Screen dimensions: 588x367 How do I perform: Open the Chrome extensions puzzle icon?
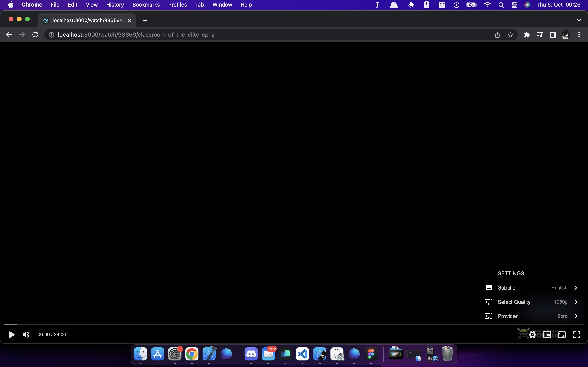point(526,35)
